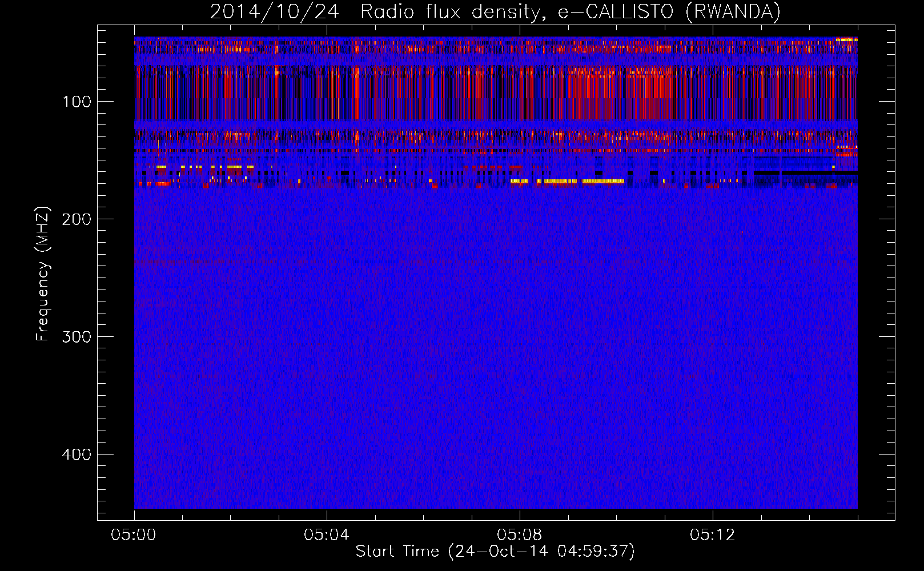Click the Frequency (MHZ) axis label
This screenshot has width=924, height=571.
[x=43, y=274]
